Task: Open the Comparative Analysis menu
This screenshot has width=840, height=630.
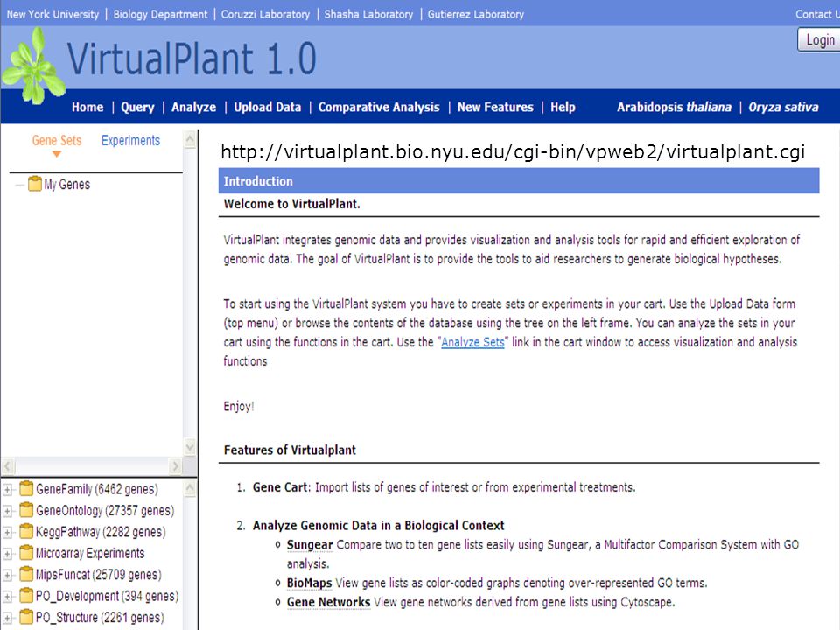Action: [x=379, y=107]
